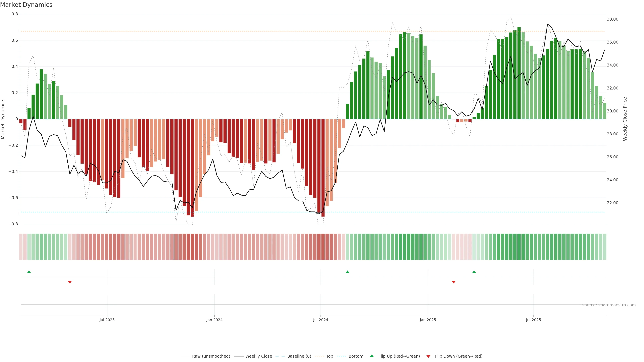Click the leftmost green flip-up triangle marker

pyautogui.click(x=29, y=272)
